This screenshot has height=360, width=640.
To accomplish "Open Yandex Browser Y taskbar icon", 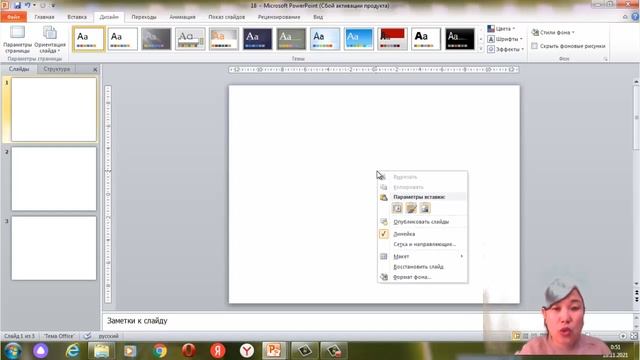I will (247, 351).
